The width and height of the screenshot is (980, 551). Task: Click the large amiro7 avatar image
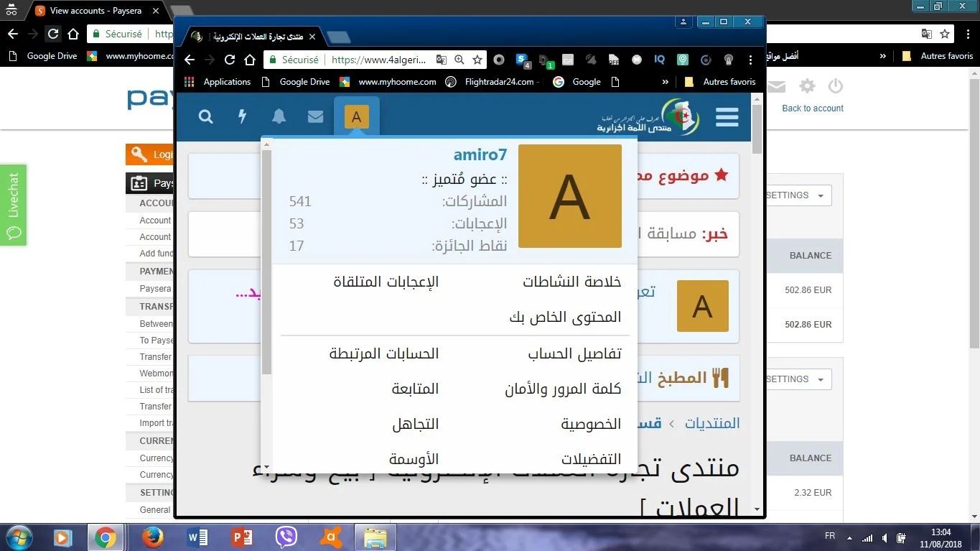(x=569, y=196)
